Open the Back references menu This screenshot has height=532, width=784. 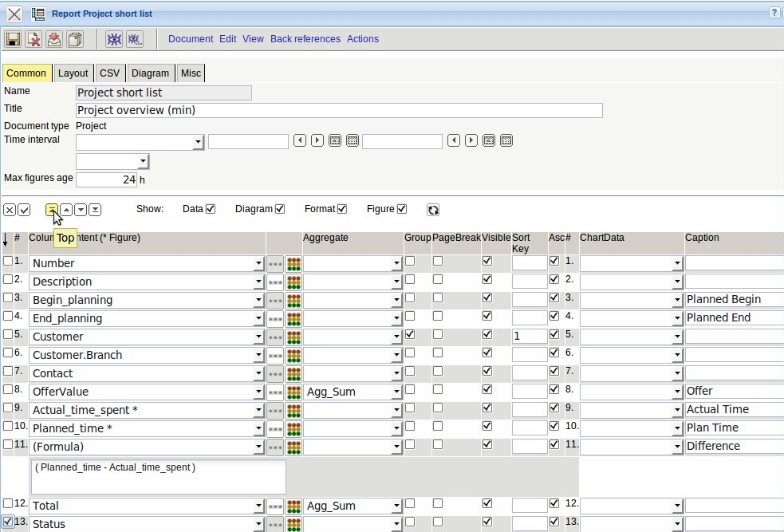[x=305, y=39]
